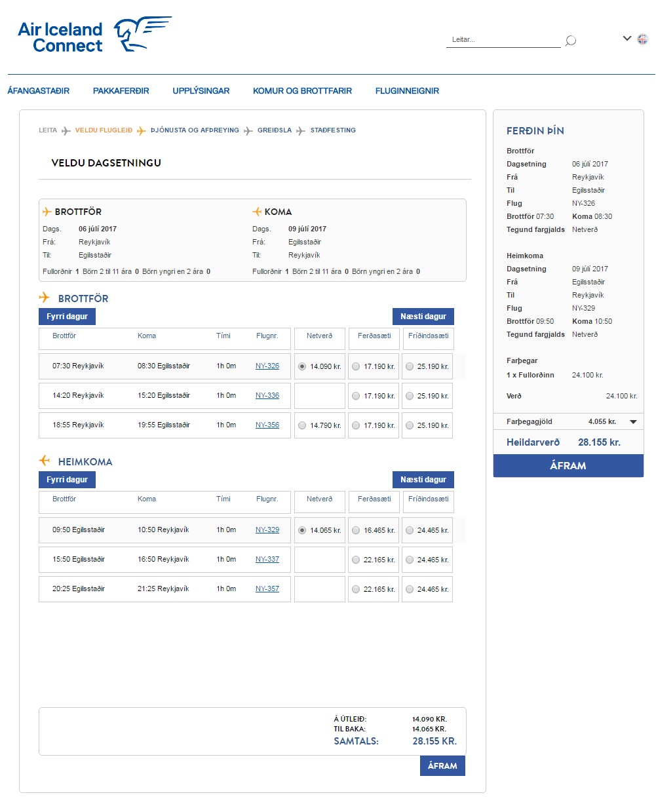Image resolution: width=656 pixels, height=812 pixels.
Task: Click Fyrri dagur for the return flights
Action: pyautogui.click(x=67, y=480)
